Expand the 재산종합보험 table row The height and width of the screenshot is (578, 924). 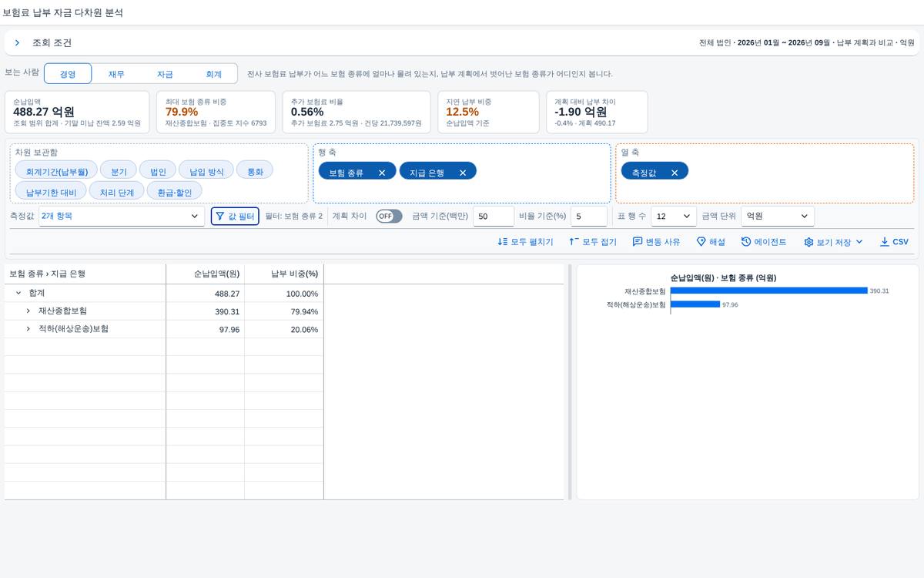point(28,311)
